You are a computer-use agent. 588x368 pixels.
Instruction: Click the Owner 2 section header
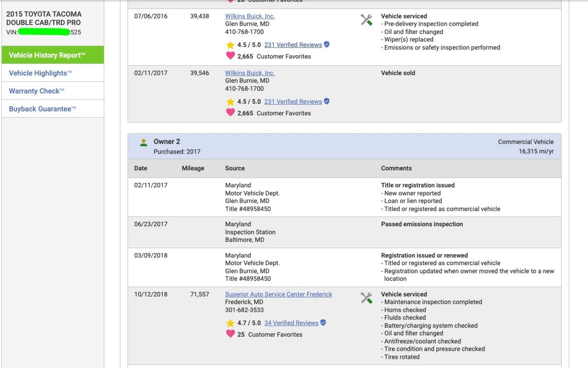344,147
